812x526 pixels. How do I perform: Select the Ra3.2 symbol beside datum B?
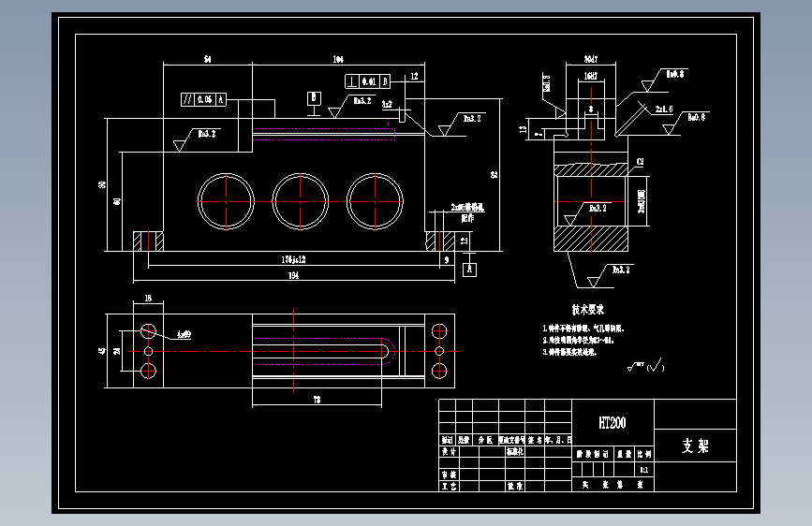[x=350, y=106]
